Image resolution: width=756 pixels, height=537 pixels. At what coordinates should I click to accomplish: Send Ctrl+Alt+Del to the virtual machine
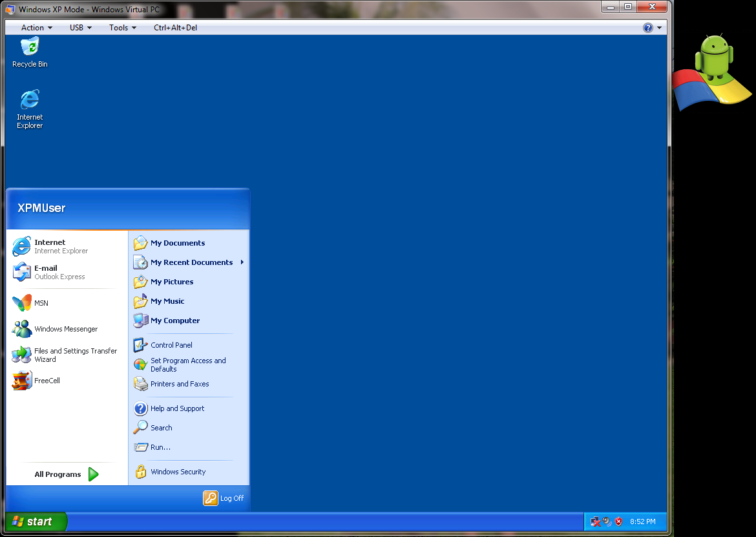176,28
